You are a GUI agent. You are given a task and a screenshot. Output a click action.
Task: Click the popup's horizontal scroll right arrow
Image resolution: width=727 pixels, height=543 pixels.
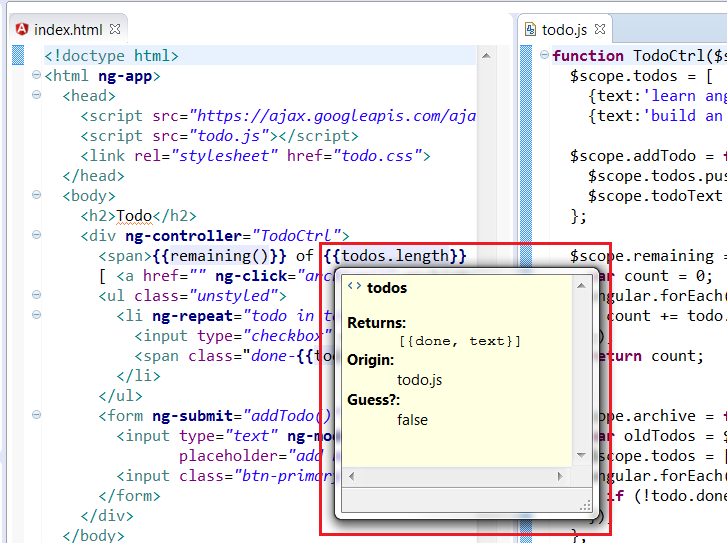click(560, 476)
